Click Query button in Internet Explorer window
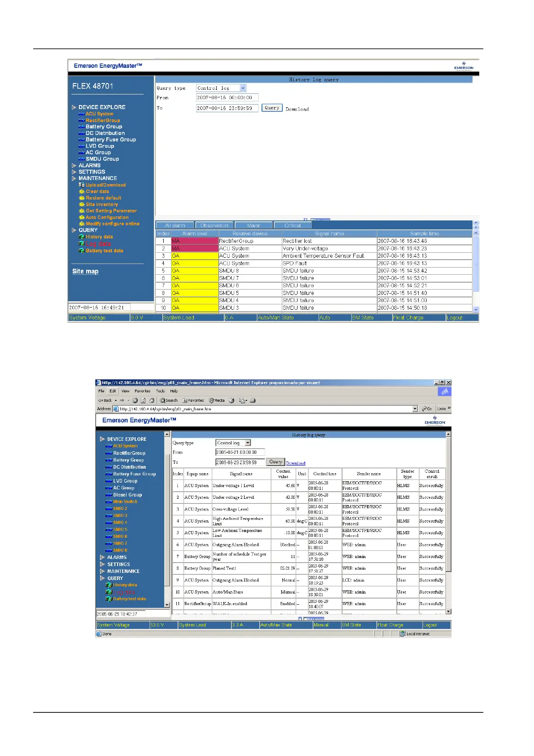The image size is (534, 756). pos(276,462)
